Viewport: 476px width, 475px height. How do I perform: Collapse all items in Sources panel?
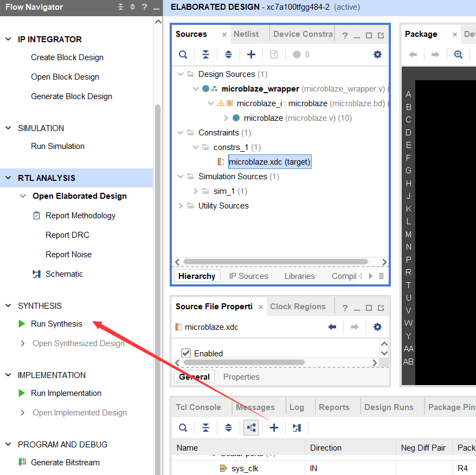pyautogui.click(x=205, y=55)
